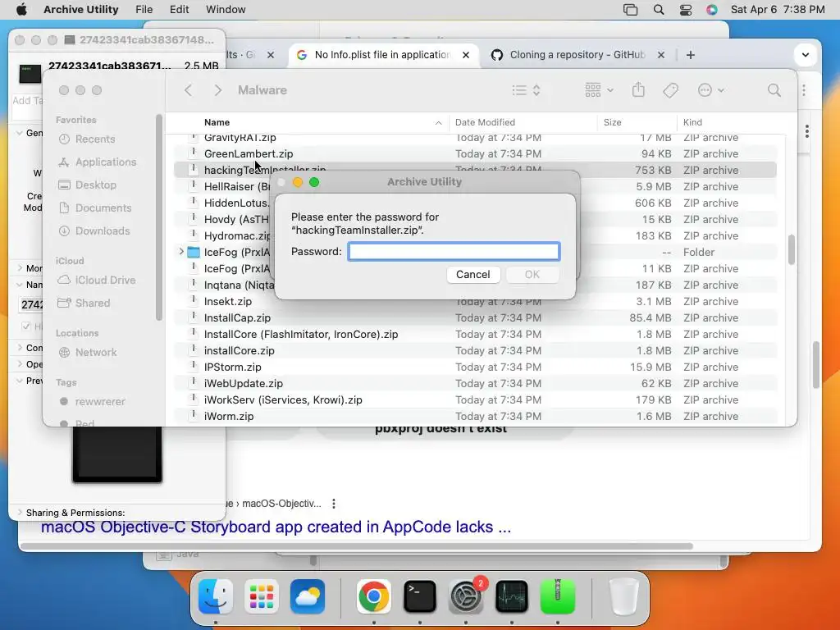Open Control Center in the menu bar
The width and height of the screenshot is (840, 630).
685,10
